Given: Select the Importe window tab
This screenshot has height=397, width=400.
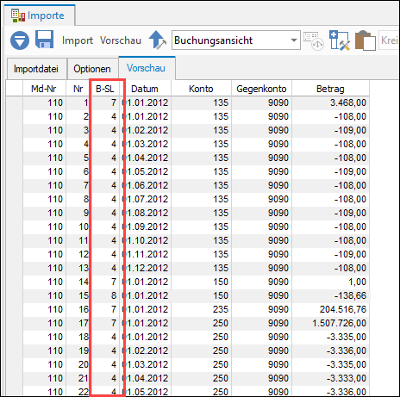Looking at the screenshot, I should (39, 15).
